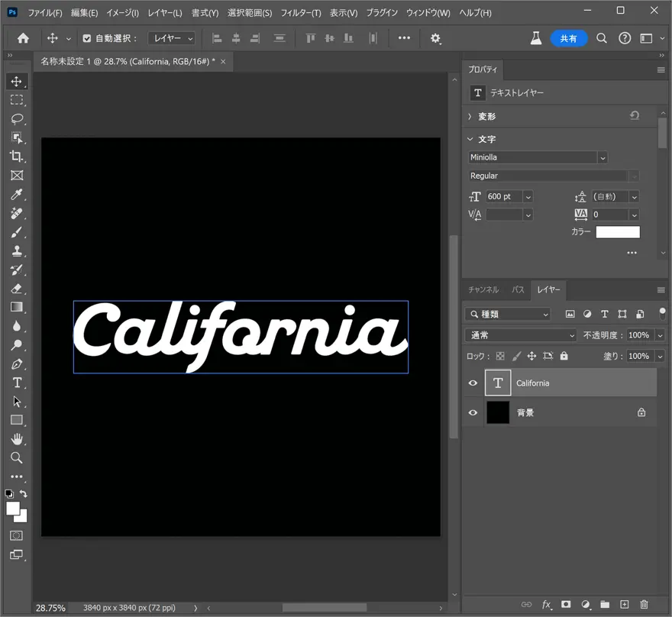This screenshot has width=672, height=617.
Task: Delete the selected layer with trash icon
Action: [x=644, y=604]
